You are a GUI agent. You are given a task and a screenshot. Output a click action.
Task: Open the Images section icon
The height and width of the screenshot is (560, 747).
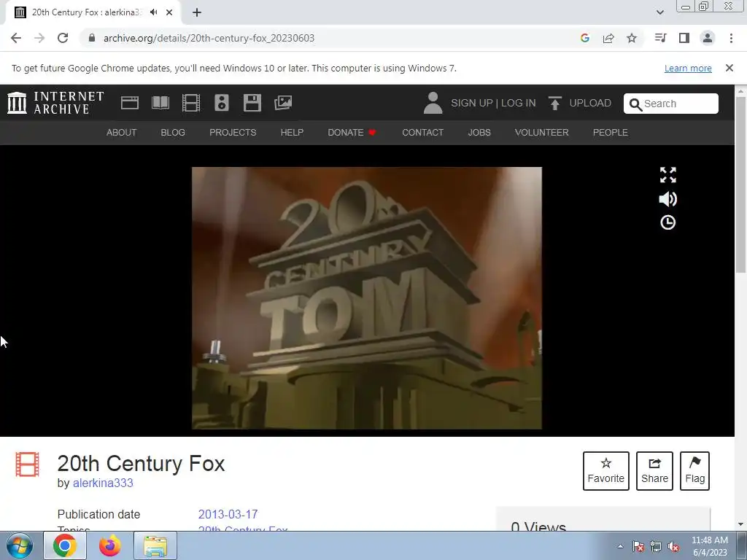283,103
